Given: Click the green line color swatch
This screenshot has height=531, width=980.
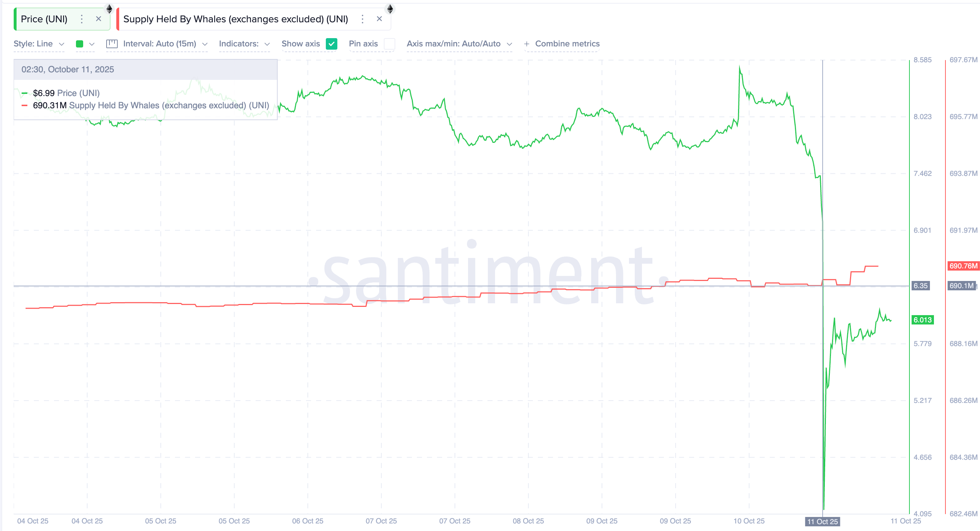Looking at the screenshot, I should (x=79, y=44).
